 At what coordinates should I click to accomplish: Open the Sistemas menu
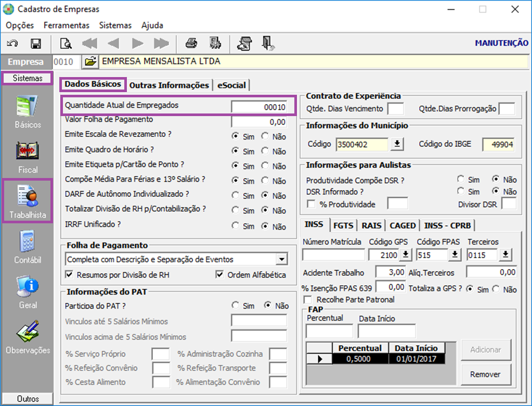click(x=115, y=26)
